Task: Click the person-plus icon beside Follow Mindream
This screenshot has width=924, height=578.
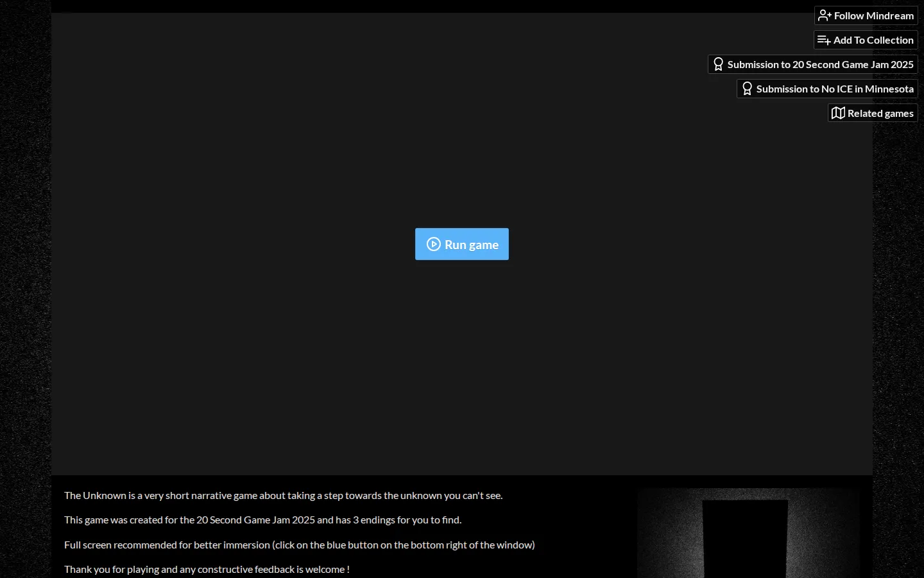Action: pos(825,15)
